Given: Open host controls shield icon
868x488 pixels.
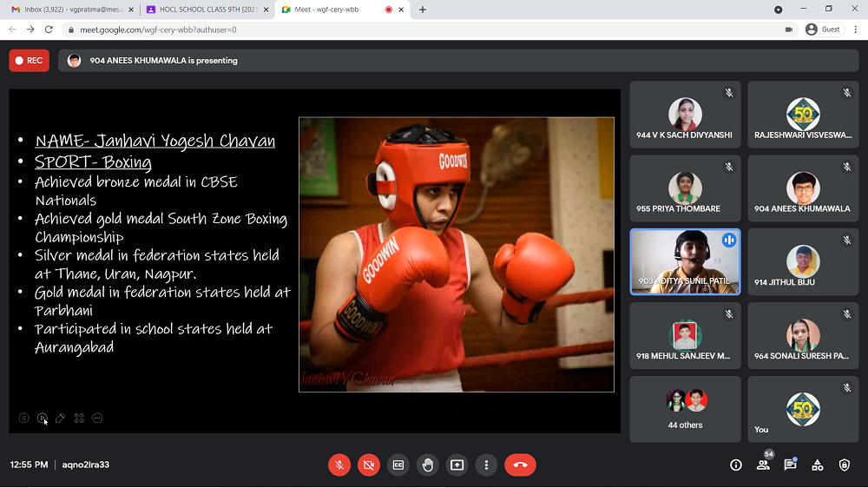Looking at the screenshot, I should pyautogui.click(x=845, y=465).
